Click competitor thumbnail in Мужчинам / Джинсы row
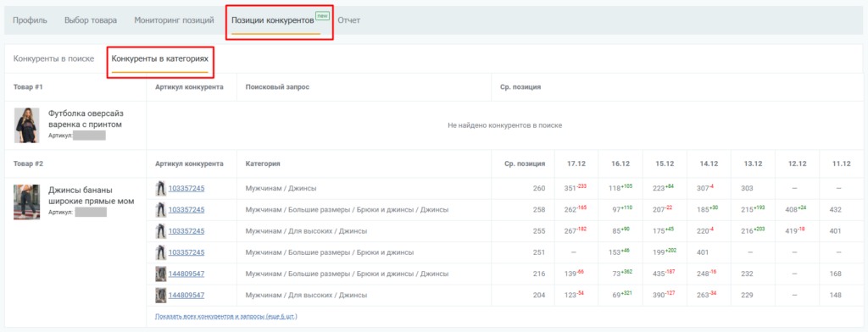 (160, 188)
